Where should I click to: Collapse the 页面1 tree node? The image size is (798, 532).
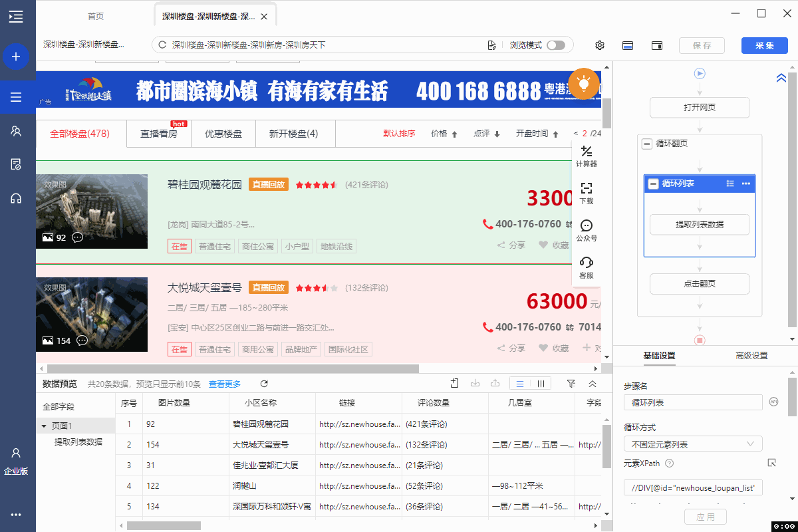point(44,426)
